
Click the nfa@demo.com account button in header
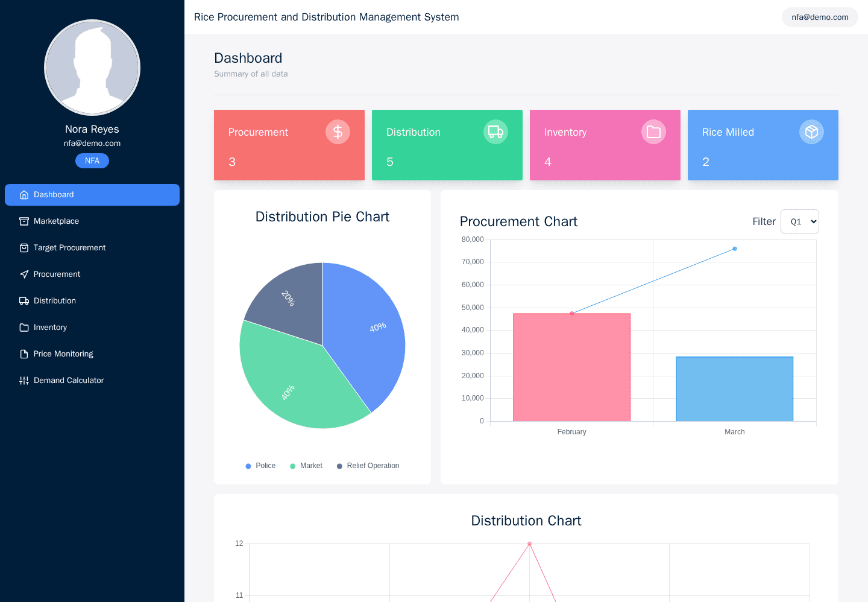820,17
